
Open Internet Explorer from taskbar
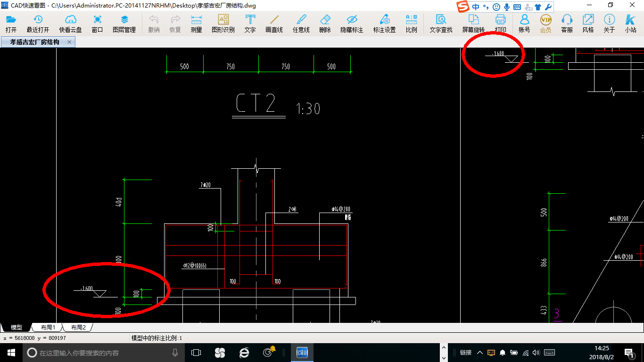click(244, 353)
